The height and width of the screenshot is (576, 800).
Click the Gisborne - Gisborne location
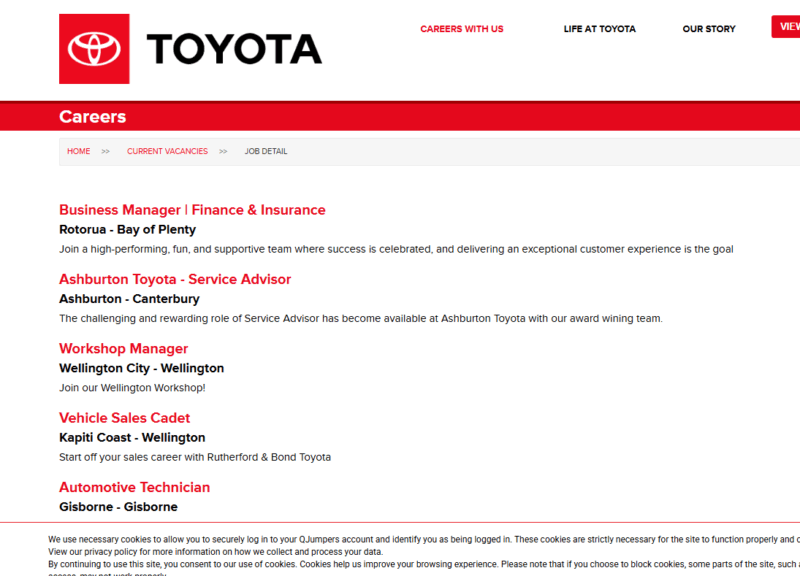point(118,507)
